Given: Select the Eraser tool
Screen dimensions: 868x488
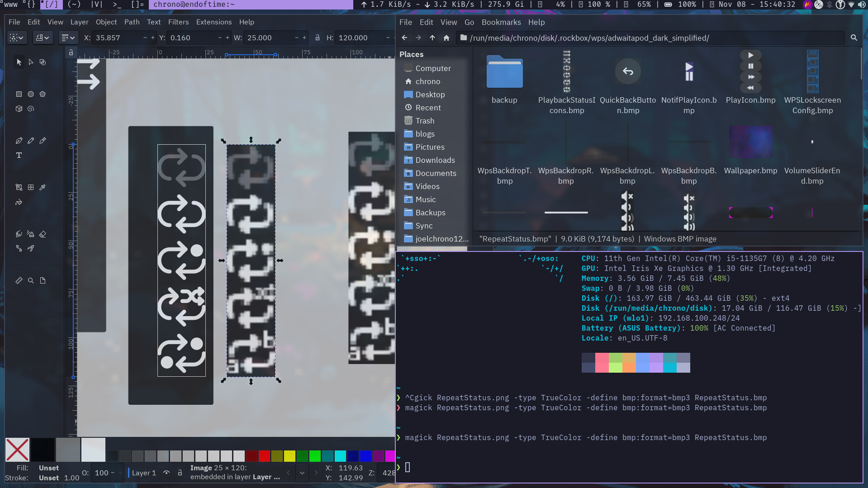Looking at the screenshot, I should [43, 234].
